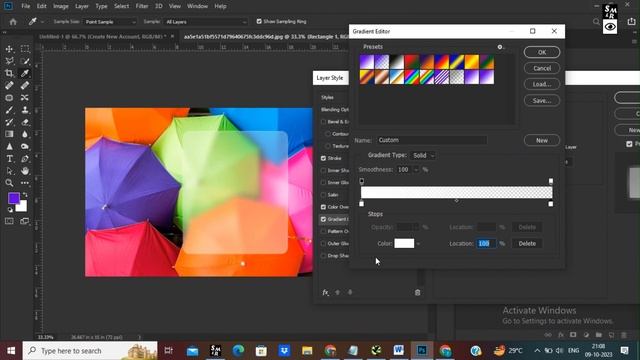Select the Quick Selection tool
Viewport: 640px width, 360px height.
point(25,61)
